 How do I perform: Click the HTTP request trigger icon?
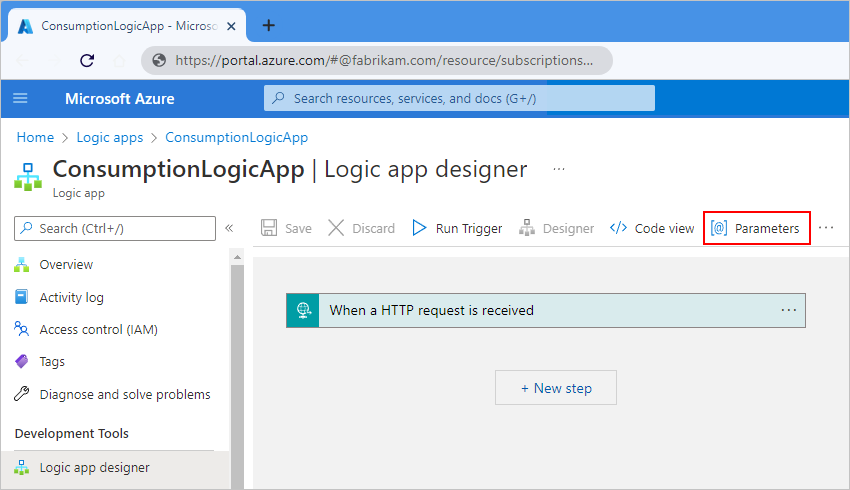point(303,311)
